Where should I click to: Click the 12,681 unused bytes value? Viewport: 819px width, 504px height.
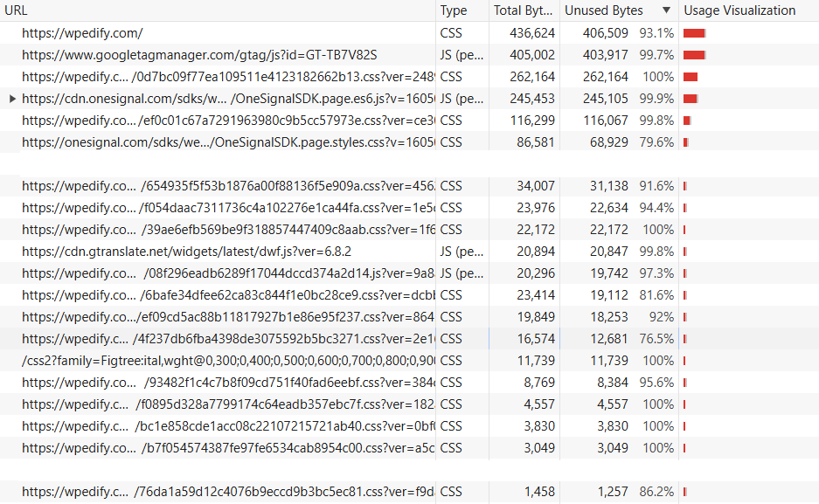coord(608,340)
